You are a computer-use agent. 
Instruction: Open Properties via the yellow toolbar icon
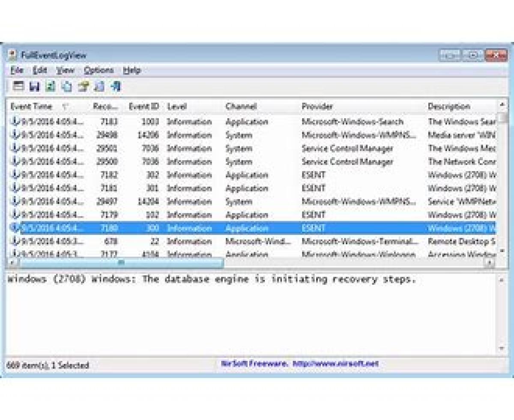83,86
